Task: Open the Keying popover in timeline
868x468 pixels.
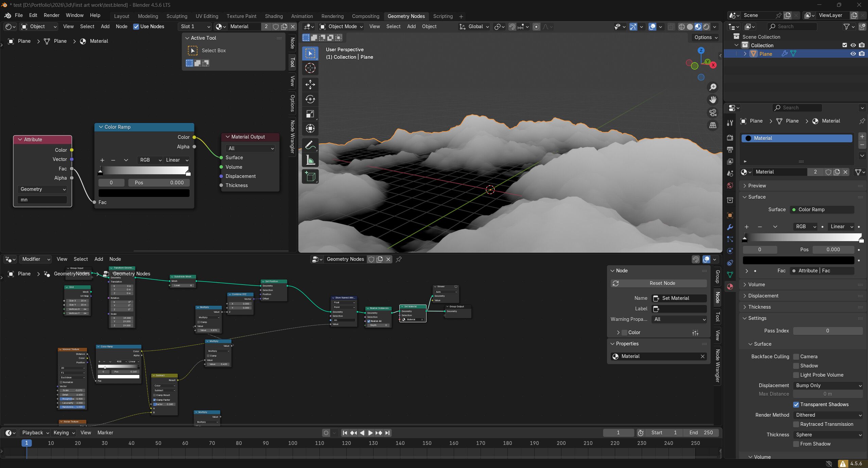Action: 64,433
